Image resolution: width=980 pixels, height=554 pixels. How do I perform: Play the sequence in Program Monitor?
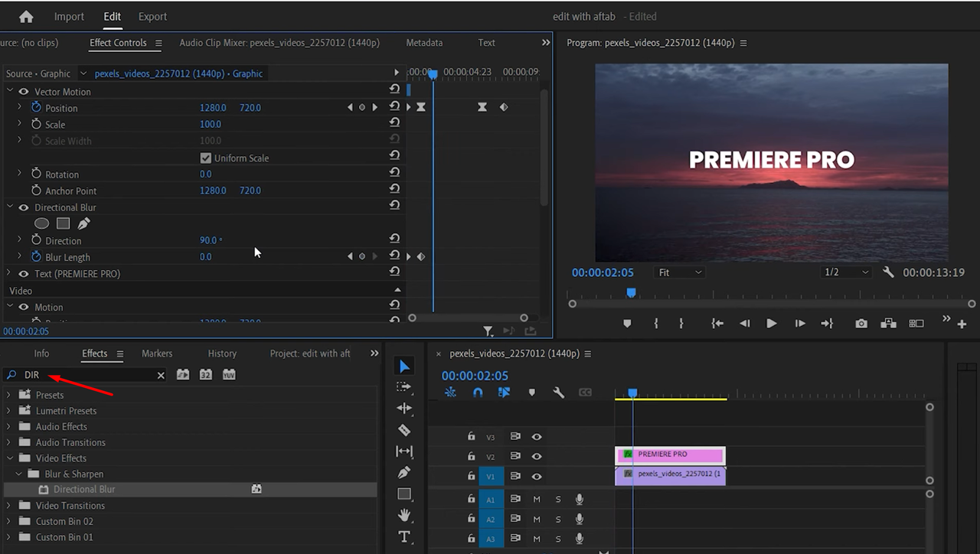pos(772,324)
